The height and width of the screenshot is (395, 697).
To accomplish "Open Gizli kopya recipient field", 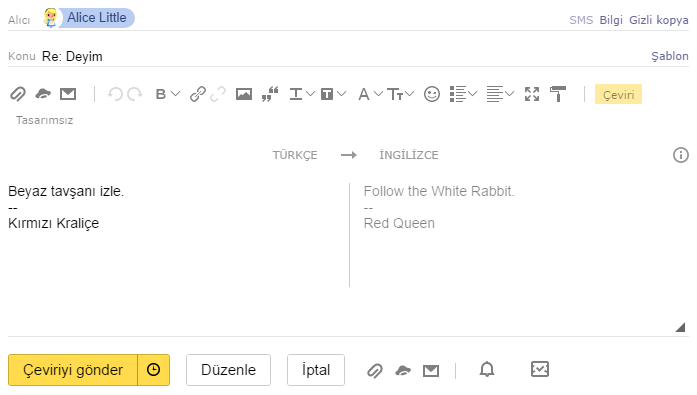I will click(658, 20).
